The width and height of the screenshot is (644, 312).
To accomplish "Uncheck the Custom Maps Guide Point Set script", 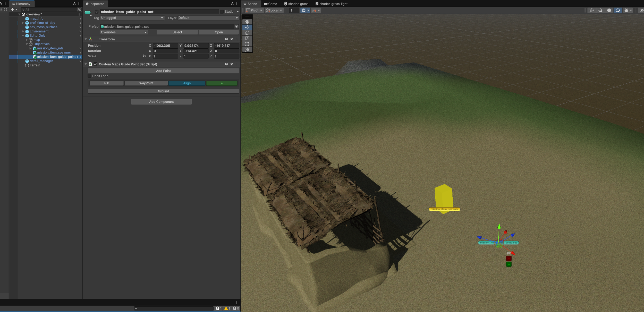I will pos(96,64).
